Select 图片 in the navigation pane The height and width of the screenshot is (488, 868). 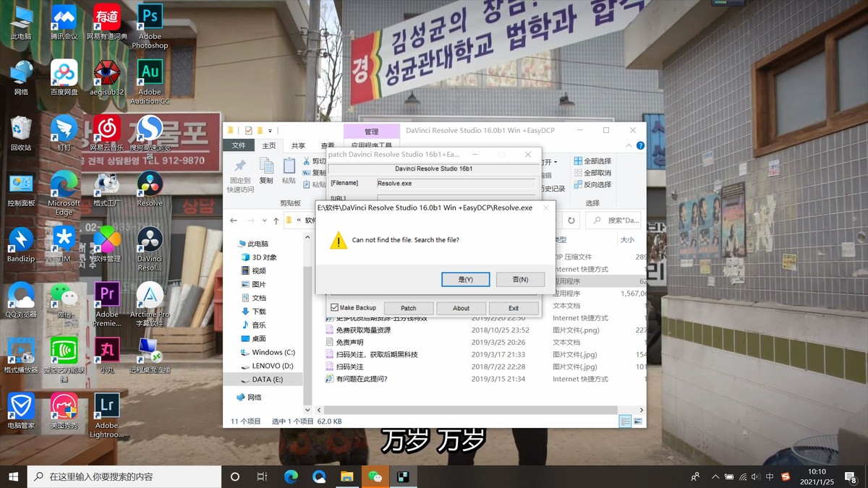point(258,284)
